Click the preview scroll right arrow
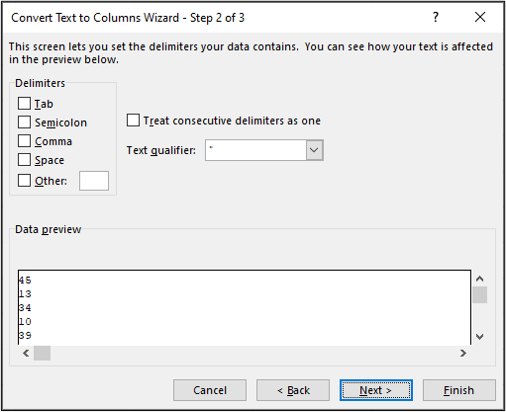506x412 pixels. tap(463, 353)
